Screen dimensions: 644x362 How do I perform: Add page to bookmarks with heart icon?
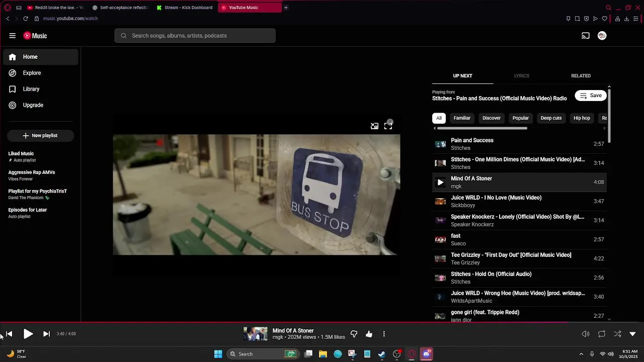[x=605, y=19]
